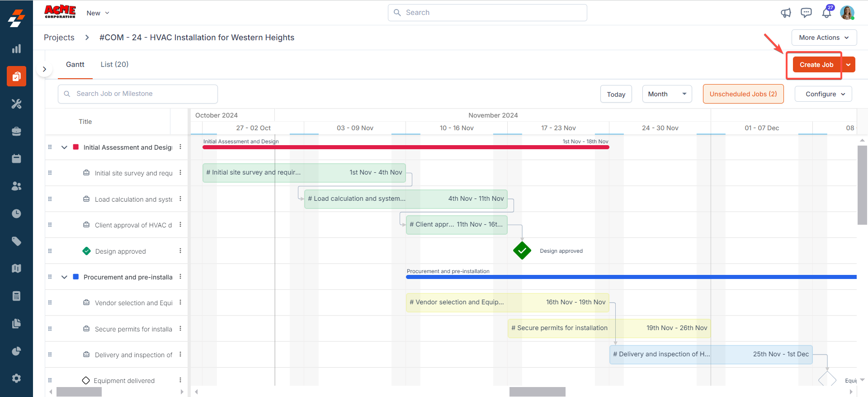Click the top Search field
The width and height of the screenshot is (868, 397).
(x=487, y=13)
